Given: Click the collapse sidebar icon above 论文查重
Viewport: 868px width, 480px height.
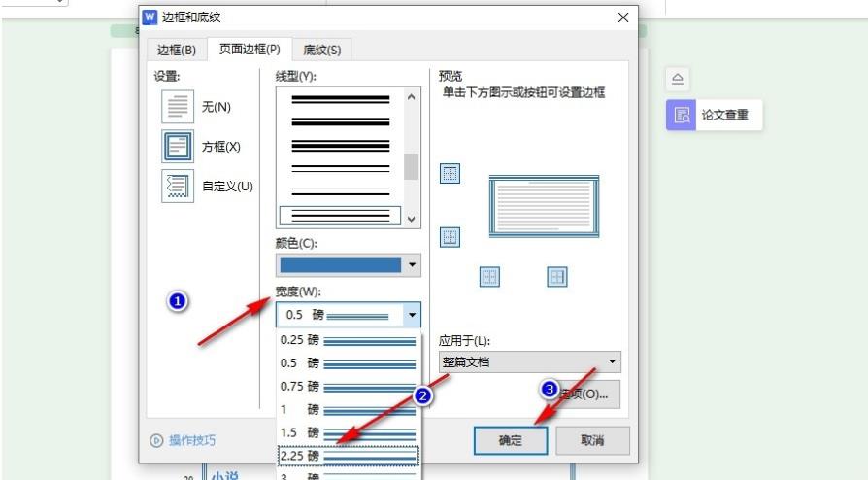Looking at the screenshot, I should [678, 80].
